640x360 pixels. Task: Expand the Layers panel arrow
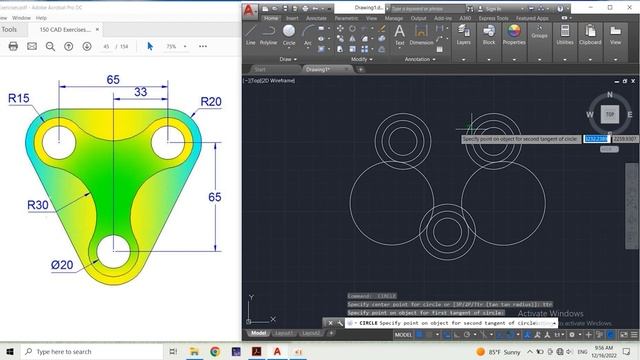(x=463, y=60)
